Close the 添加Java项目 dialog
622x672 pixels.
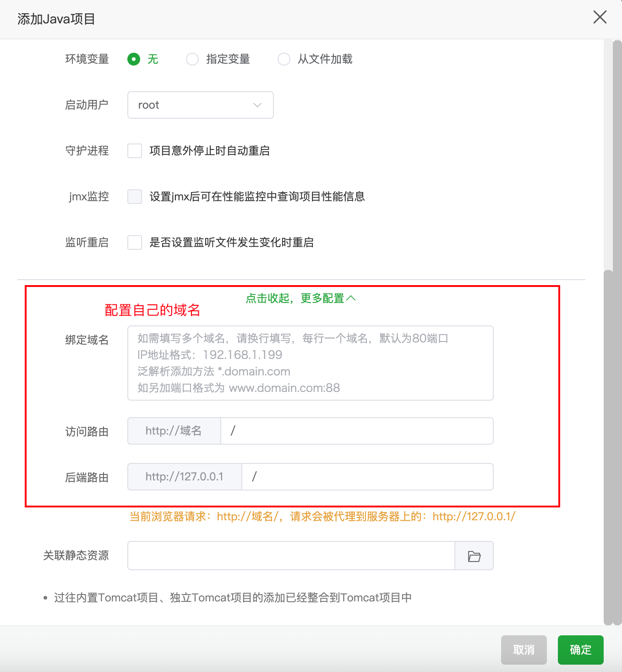pos(600,17)
